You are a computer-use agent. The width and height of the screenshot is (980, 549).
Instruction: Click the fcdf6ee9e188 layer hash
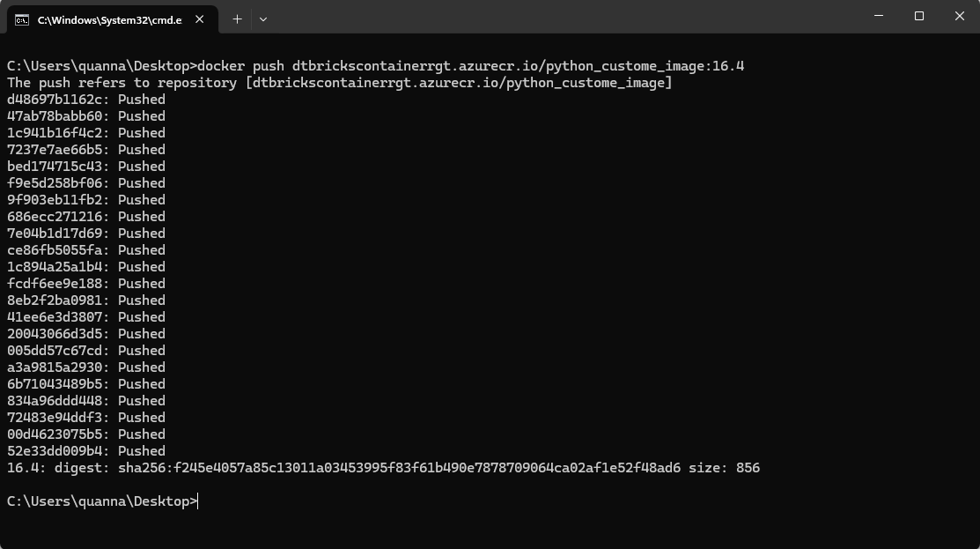pyautogui.click(x=58, y=284)
